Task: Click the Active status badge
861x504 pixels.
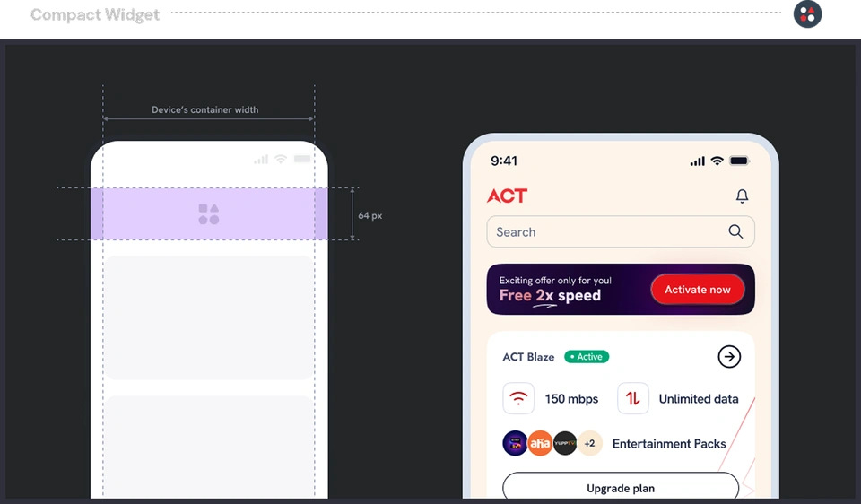Action: tap(587, 357)
